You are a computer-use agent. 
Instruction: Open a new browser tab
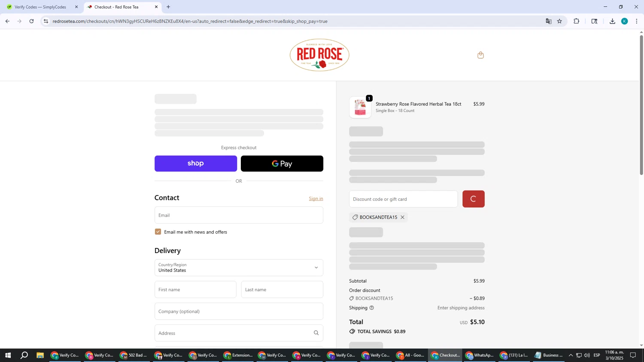point(168,7)
